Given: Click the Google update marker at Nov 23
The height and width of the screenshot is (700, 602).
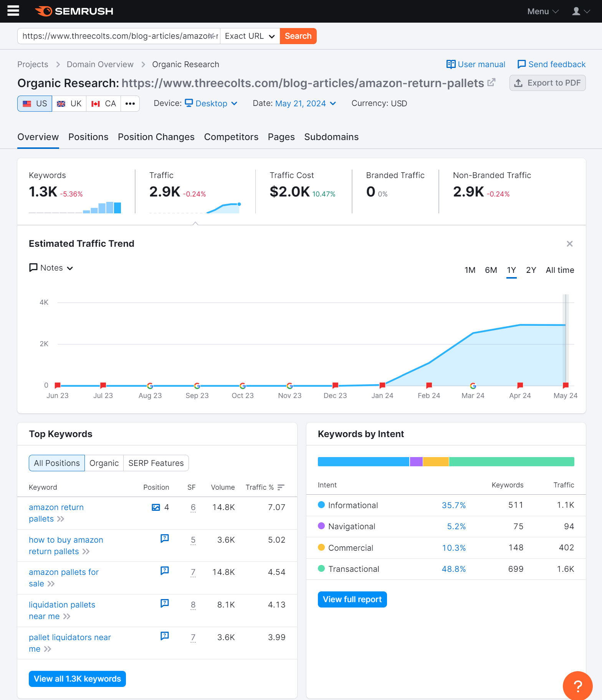Looking at the screenshot, I should click(290, 386).
